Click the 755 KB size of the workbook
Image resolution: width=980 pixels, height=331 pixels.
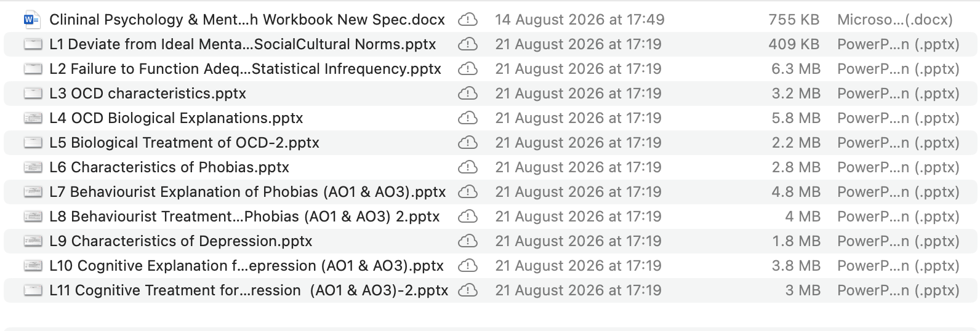click(x=793, y=20)
